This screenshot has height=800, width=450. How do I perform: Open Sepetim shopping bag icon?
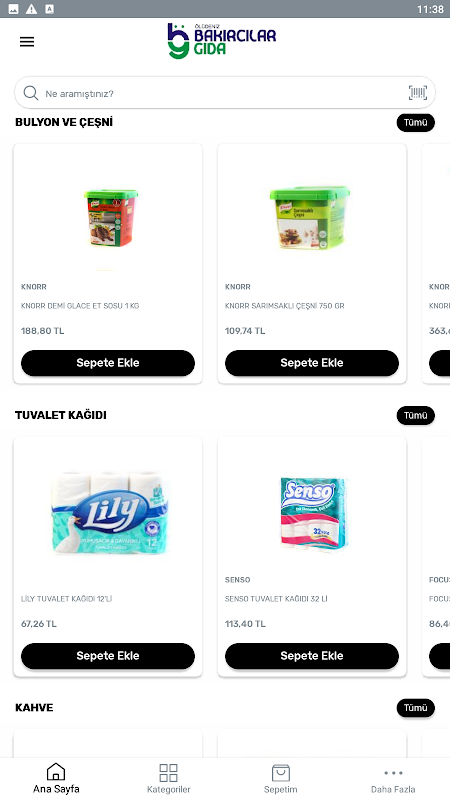click(x=281, y=773)
